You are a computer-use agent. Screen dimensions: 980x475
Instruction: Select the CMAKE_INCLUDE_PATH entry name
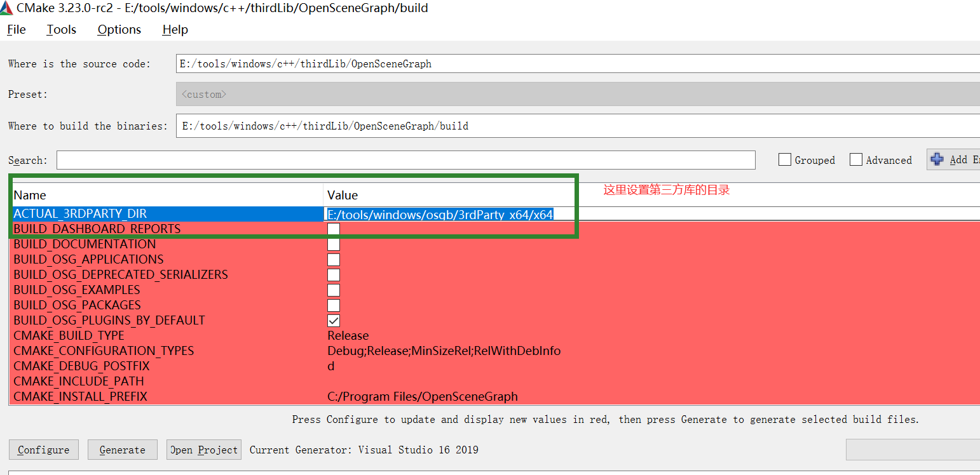click(x=79, y=382)
